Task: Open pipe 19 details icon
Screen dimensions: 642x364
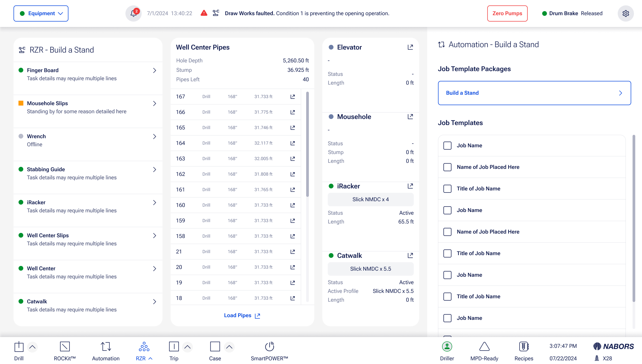Action: 293,283
